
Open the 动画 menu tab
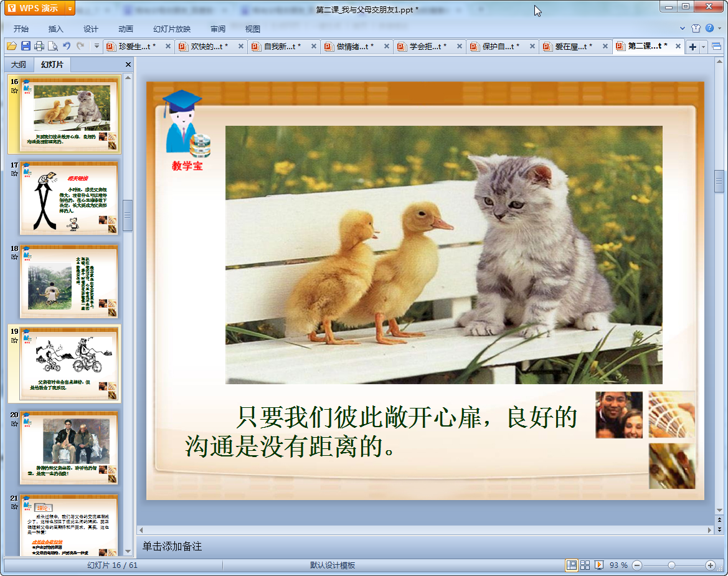(x=125, y=29)
